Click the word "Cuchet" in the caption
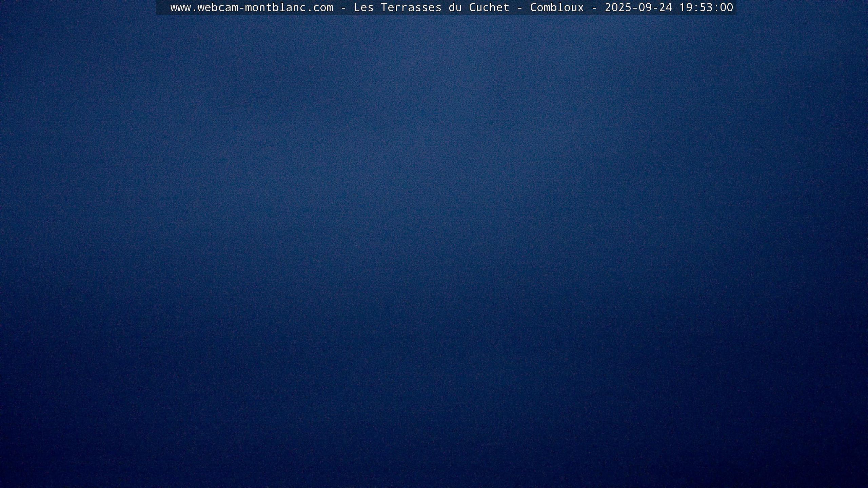868x488 pixels. coord(489,7)
